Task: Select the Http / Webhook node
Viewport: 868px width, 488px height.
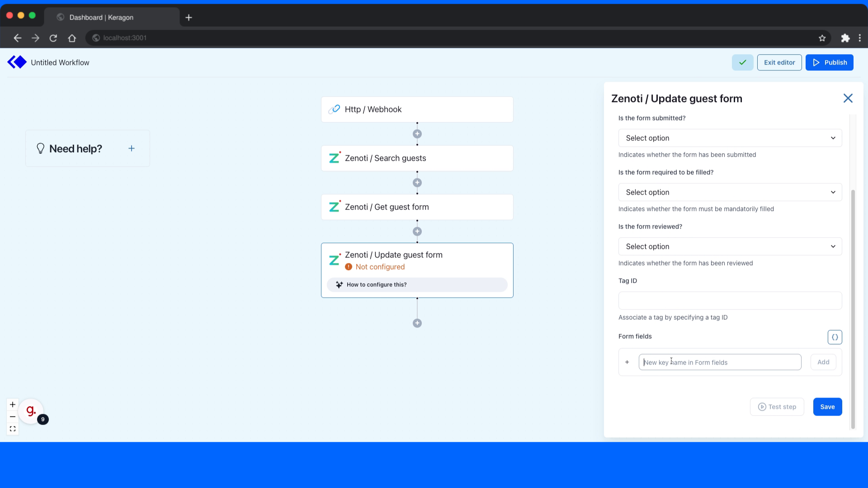Action: pos(417,109)
